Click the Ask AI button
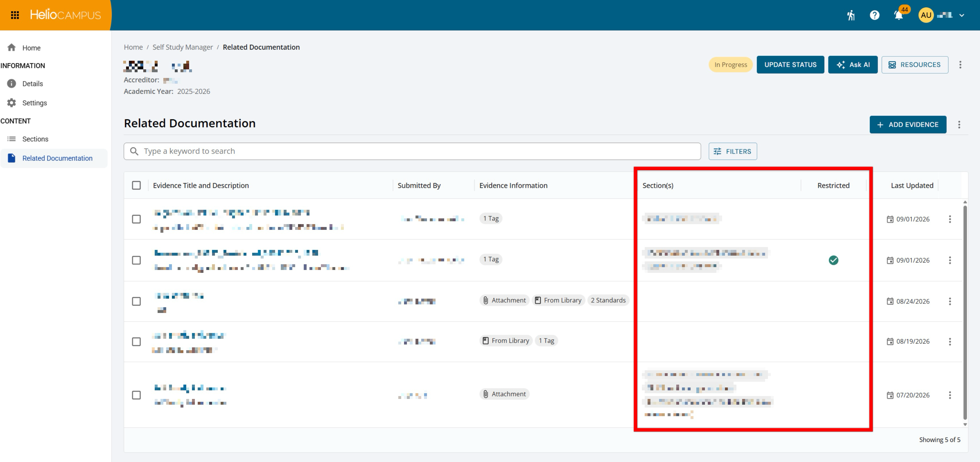Image resolution: width=980 pixels, height=462 pixels. click(x=852, y=65)
